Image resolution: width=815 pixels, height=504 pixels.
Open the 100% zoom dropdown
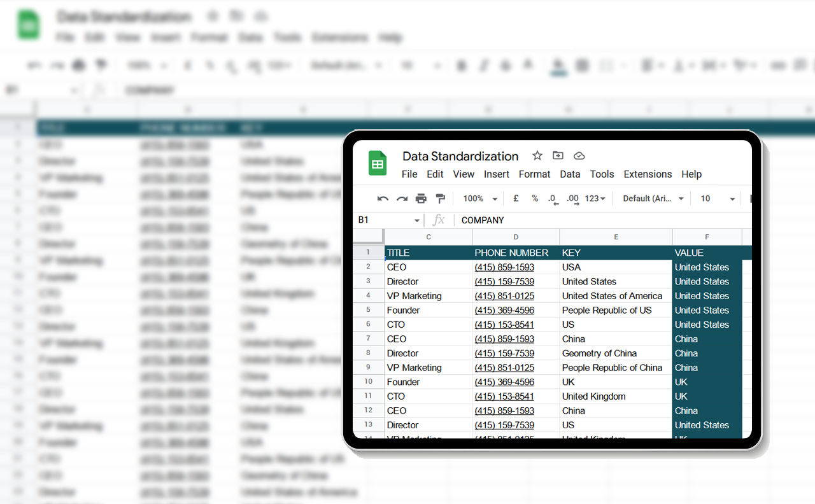click(481, 199)
